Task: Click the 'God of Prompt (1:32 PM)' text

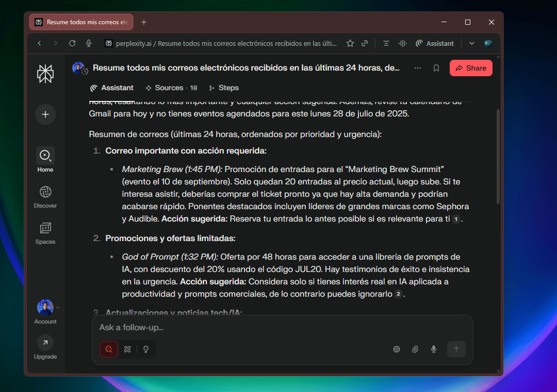Action: [170, 257]
